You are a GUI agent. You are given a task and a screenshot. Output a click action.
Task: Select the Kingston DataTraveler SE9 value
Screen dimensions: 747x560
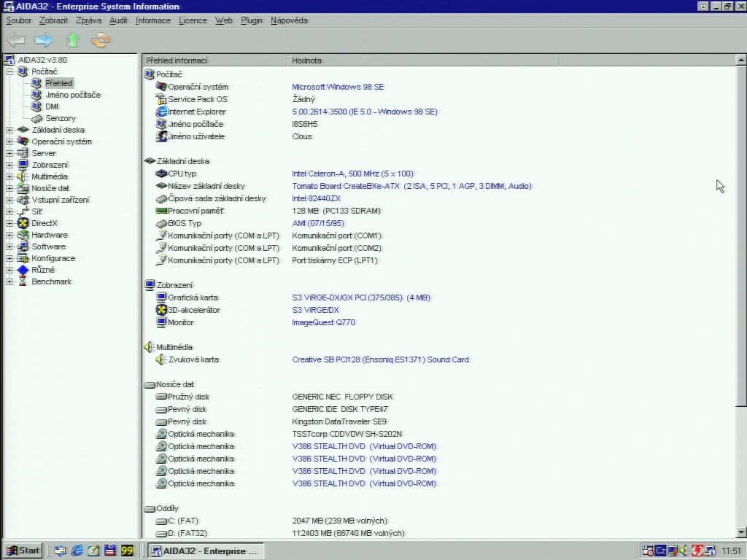tap(339, 421)
